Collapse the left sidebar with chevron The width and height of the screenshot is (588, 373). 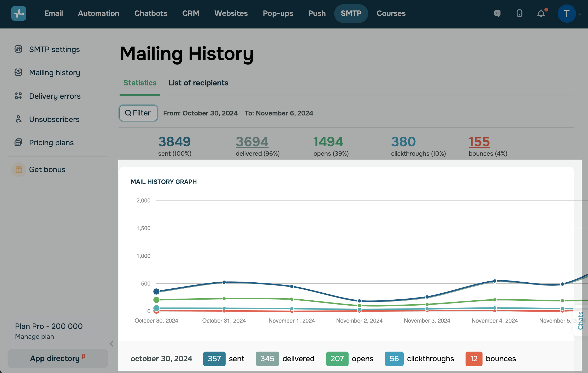click(x=112, y=344)
